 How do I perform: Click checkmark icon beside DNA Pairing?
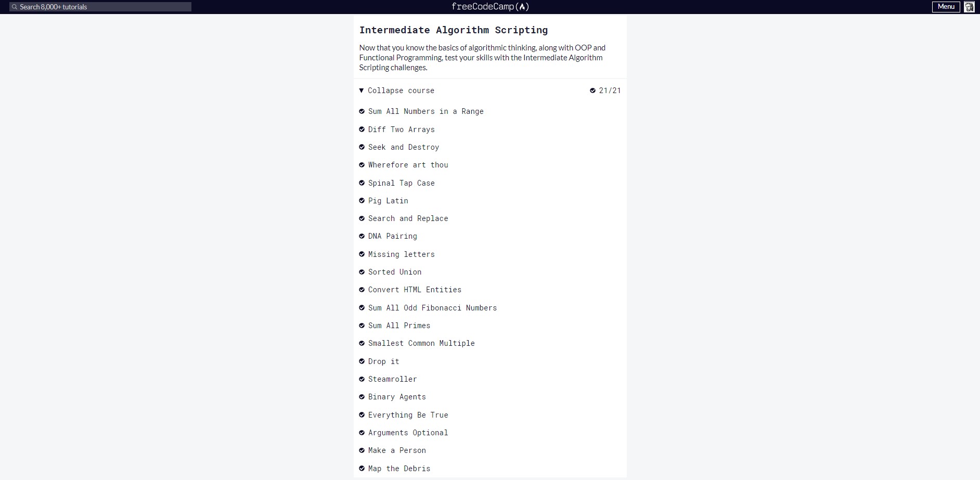362,236
